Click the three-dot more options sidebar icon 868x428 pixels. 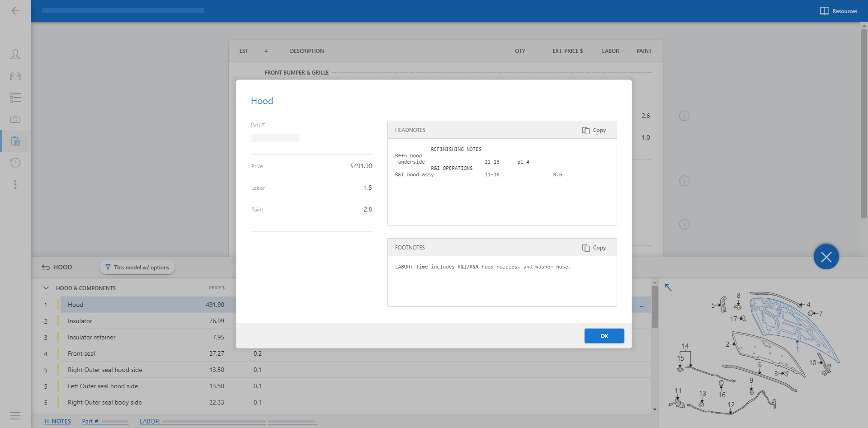15,184
